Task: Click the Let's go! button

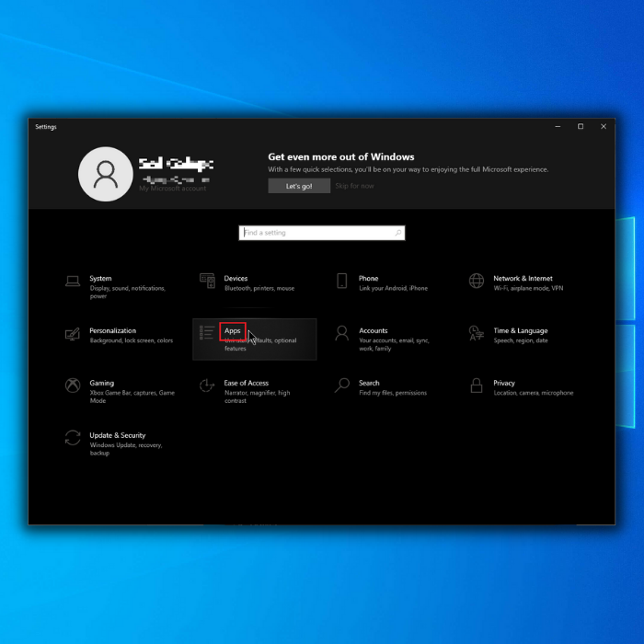Action: pos(299,186)
